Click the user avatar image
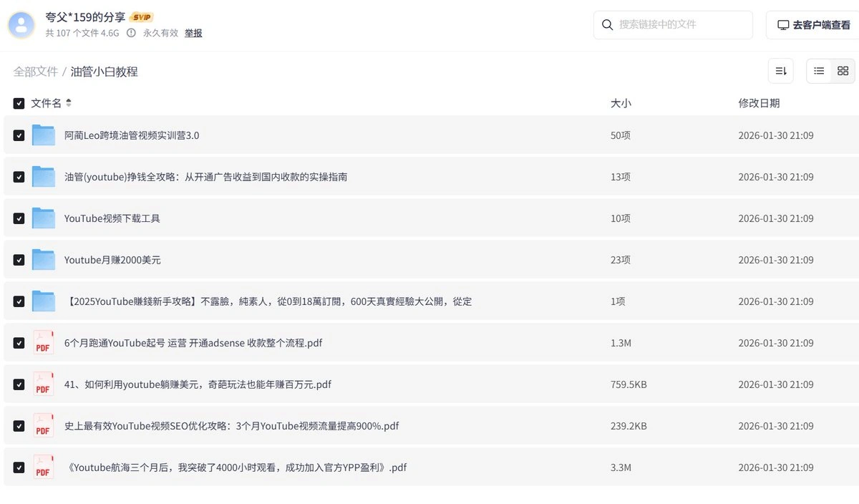 tap(21, 24)
